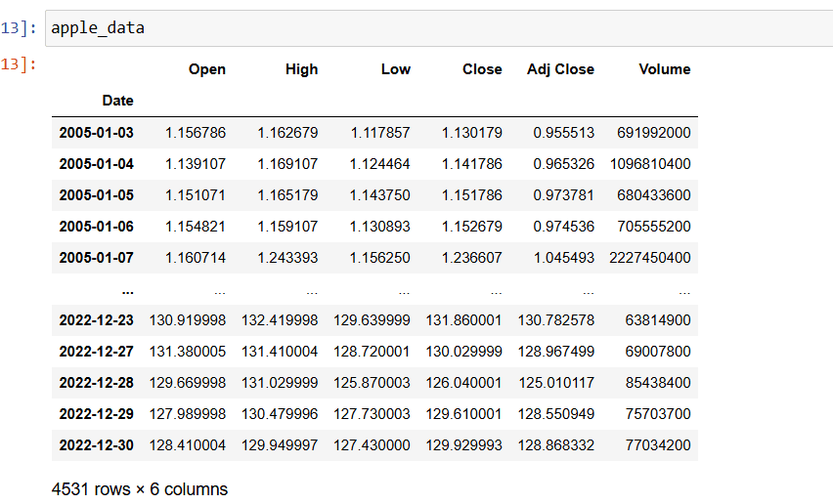Select the 2005-01-04 row label
833x504 pixels.
pyautogui.click(x=96, y=164)
